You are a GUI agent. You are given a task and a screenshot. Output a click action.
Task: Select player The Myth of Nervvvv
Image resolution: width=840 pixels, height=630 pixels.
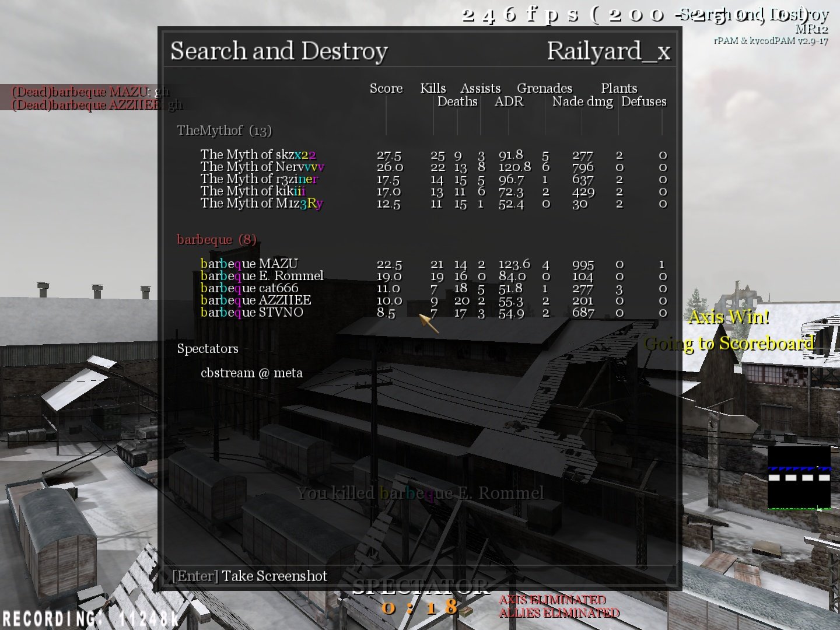[262, 167]
